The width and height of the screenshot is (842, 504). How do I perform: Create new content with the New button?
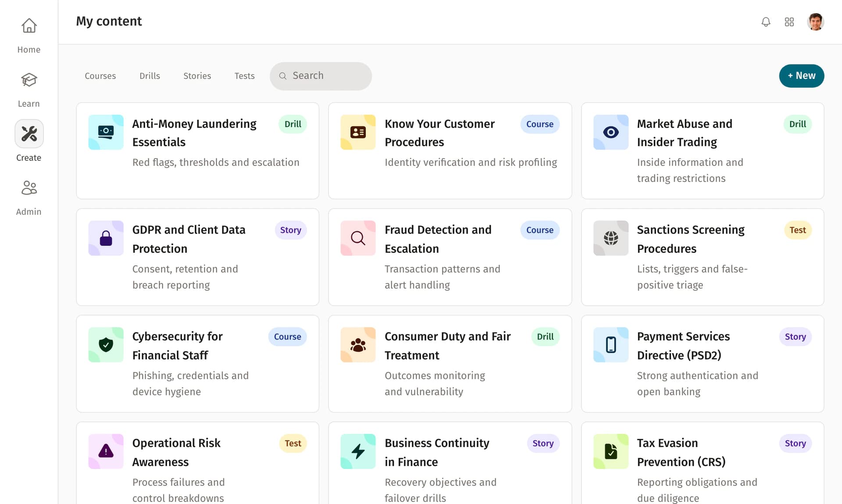point(801,76)
